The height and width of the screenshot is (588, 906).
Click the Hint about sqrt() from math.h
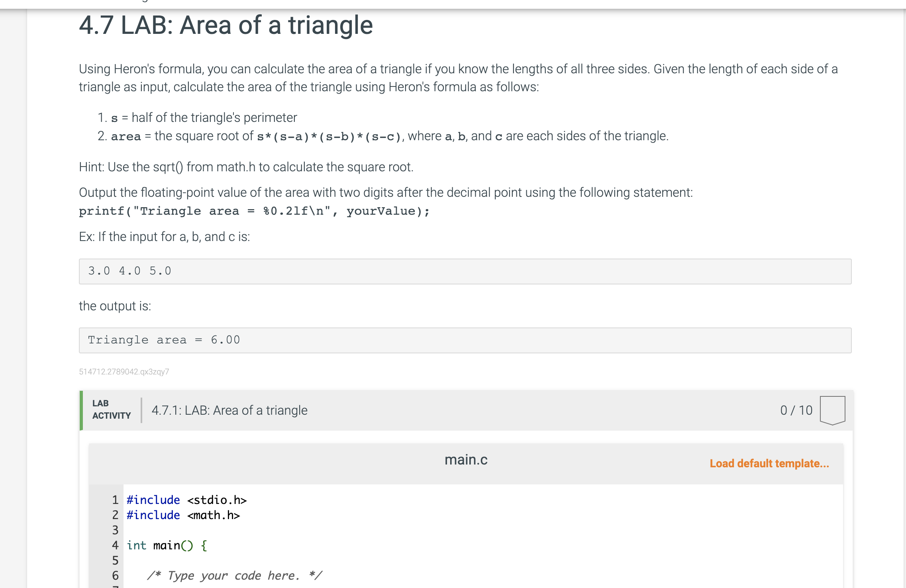click(246, 167)
